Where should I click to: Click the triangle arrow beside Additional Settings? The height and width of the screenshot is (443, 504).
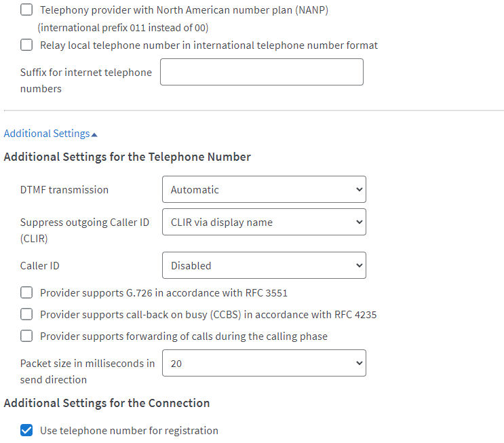pyautogui.click(x=94, y=134)
